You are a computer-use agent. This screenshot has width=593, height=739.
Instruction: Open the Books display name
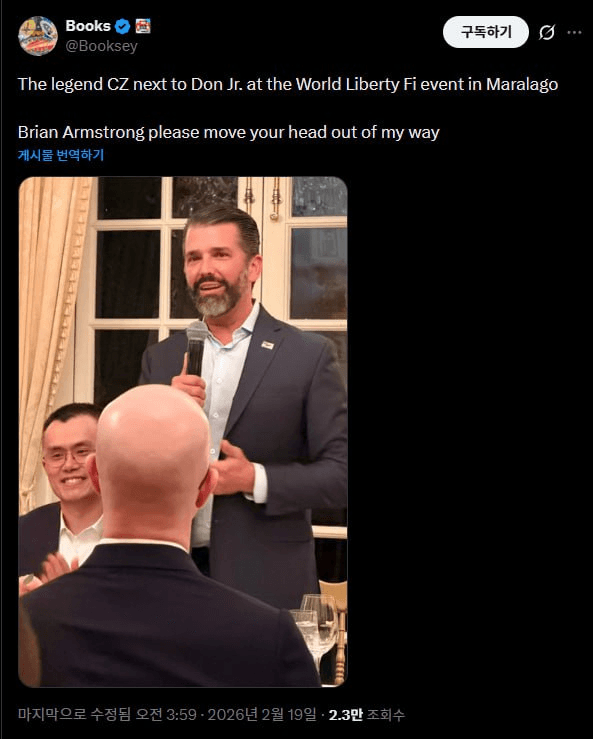pyautogui.click(x=88, y=26)
